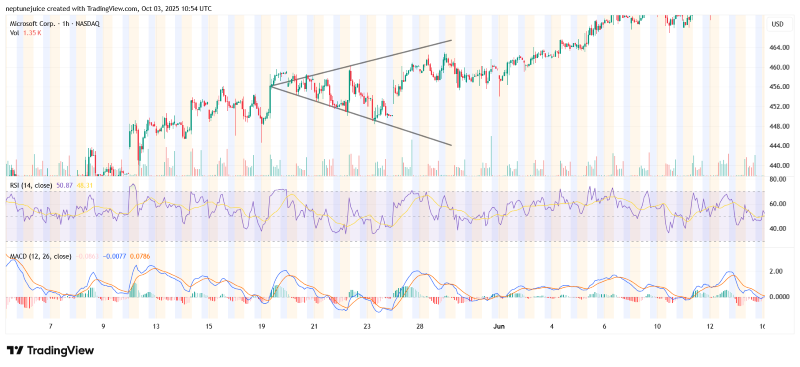Click date 21 on time axis
The image size is (800, 367).
[x=314, y=327]
